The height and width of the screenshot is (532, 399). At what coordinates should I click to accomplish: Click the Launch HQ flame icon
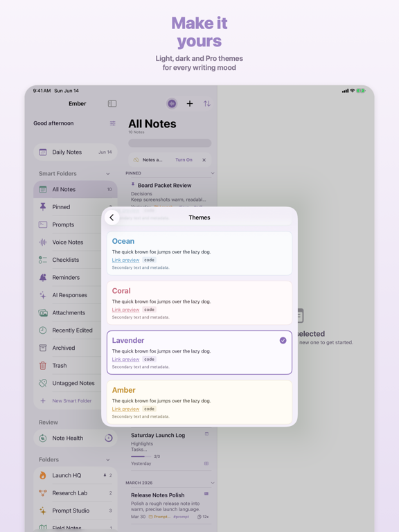[43, 475]
